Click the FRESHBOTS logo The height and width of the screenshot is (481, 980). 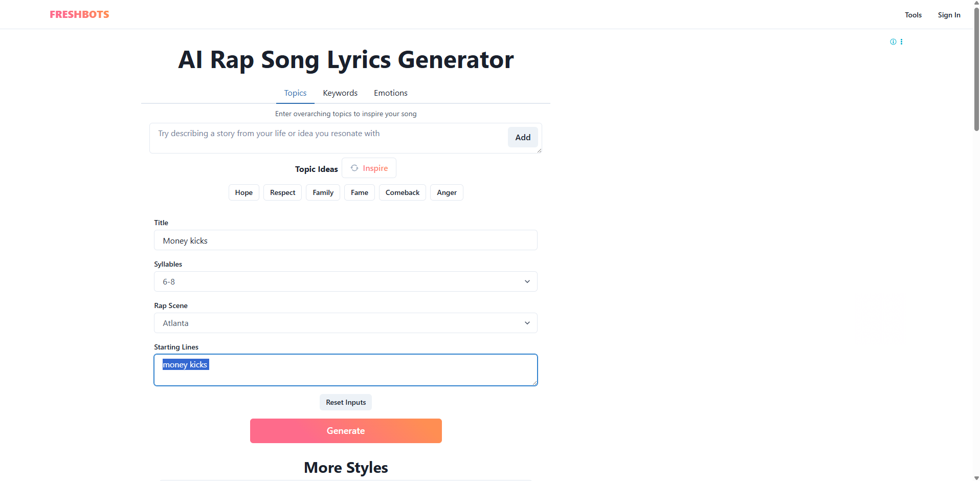[x=79, y=14]
